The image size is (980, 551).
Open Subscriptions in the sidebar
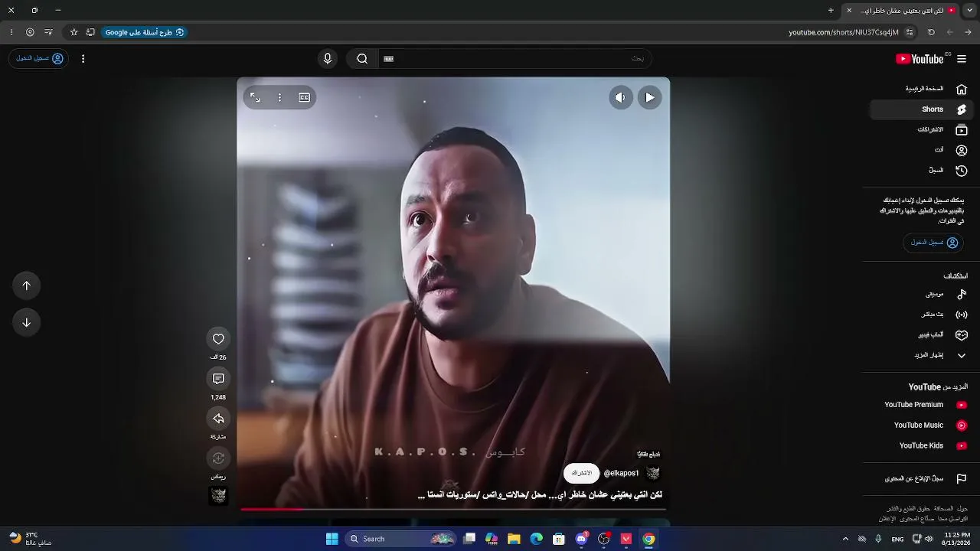point(920,130)
